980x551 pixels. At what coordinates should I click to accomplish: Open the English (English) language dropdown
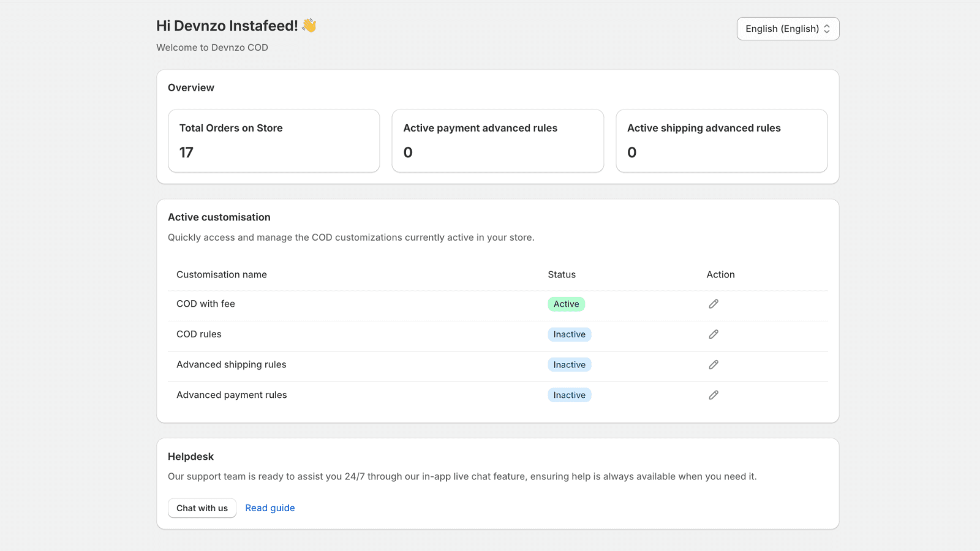click(x=788, y=29)
